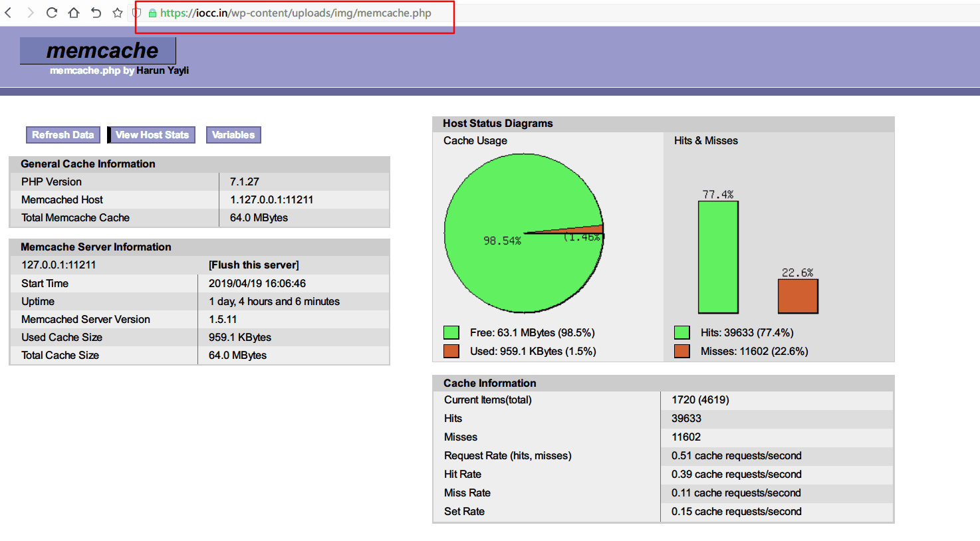Click the orange Used legend swatch

[x=451, y=351]
